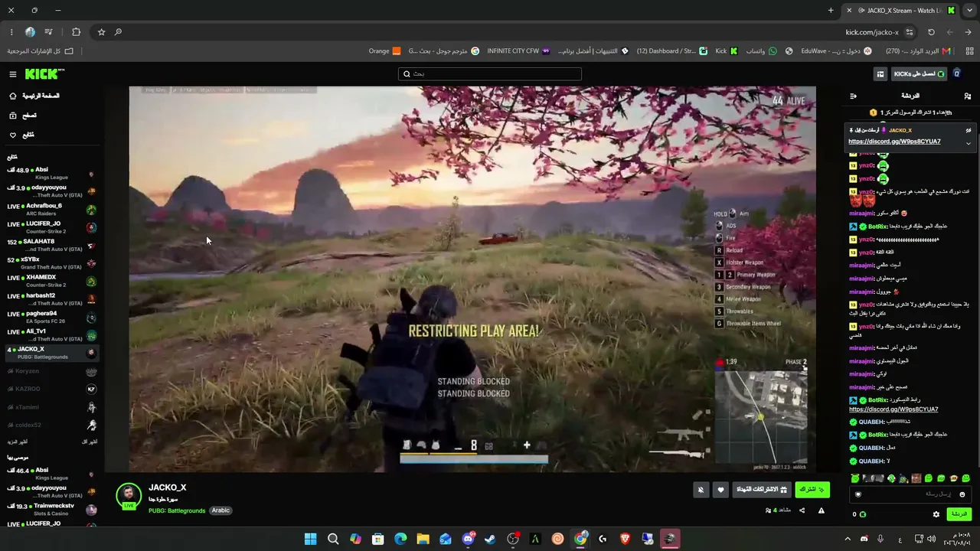Image resolution: width=980 pixels, height=551 pixels.
Task: Open XHAMEDX channel in sidebar
Action: coord(51,281)
